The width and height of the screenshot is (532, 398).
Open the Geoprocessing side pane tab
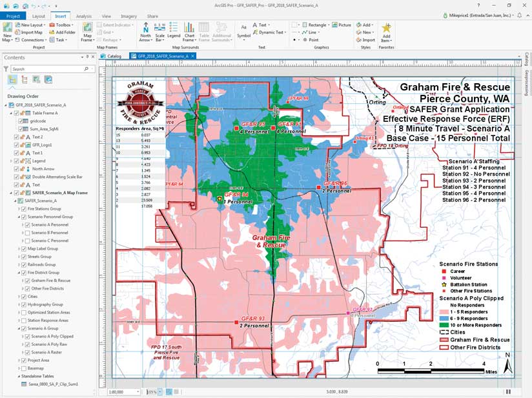click(526, 83)
